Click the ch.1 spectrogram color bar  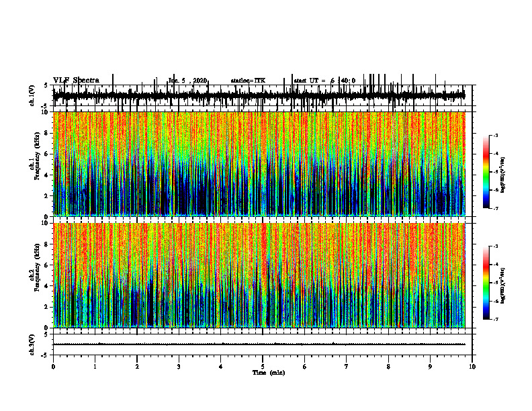click(486, 172)
